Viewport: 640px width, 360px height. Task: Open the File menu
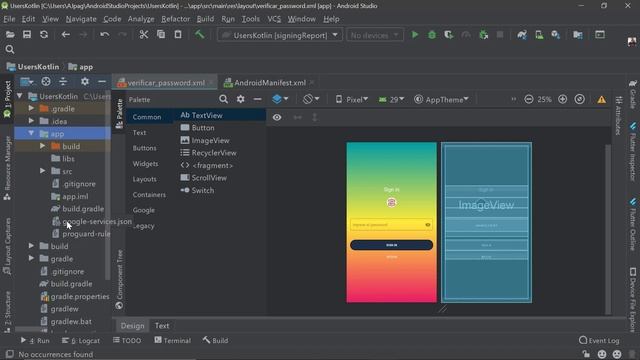pyautogui.click(x=9, y=19)
